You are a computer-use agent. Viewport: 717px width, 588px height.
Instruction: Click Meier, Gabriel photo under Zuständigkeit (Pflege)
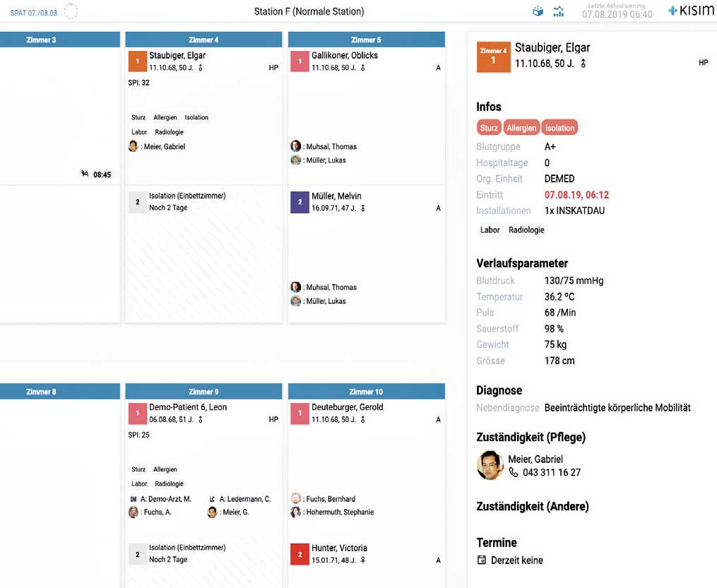click(x=490, y=465)
